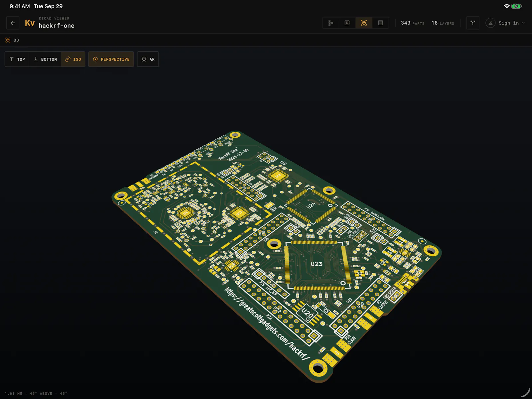Open the parts list view icon
The width and height of the screenshot is (532, 399).
click(380, 23)
